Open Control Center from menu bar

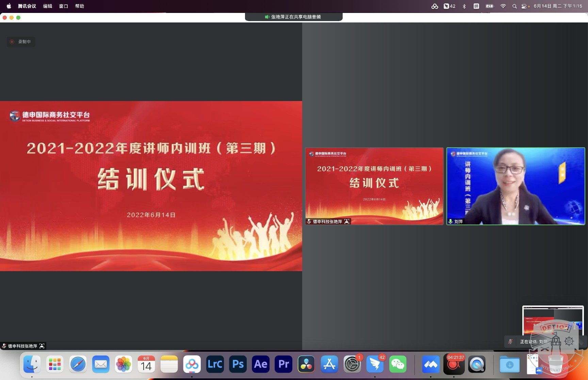[524, 6]
